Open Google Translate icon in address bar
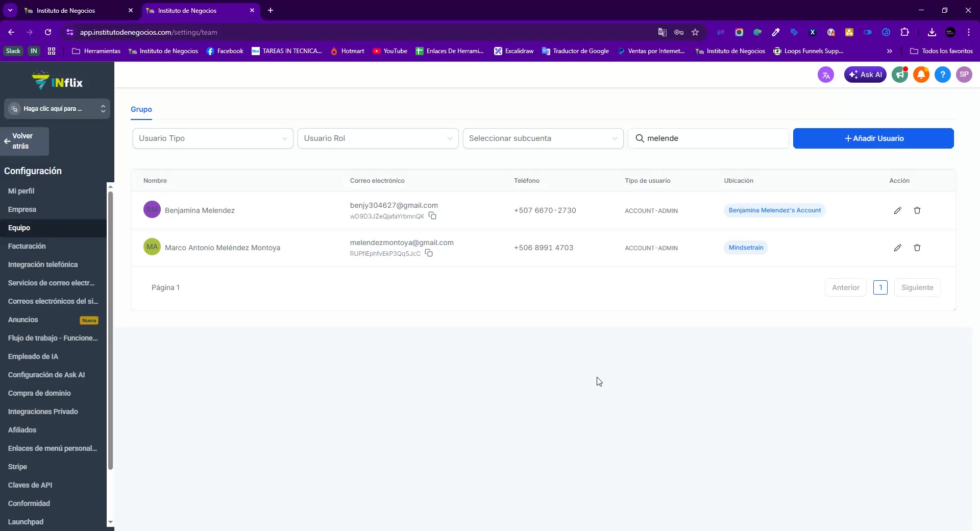 663,32
